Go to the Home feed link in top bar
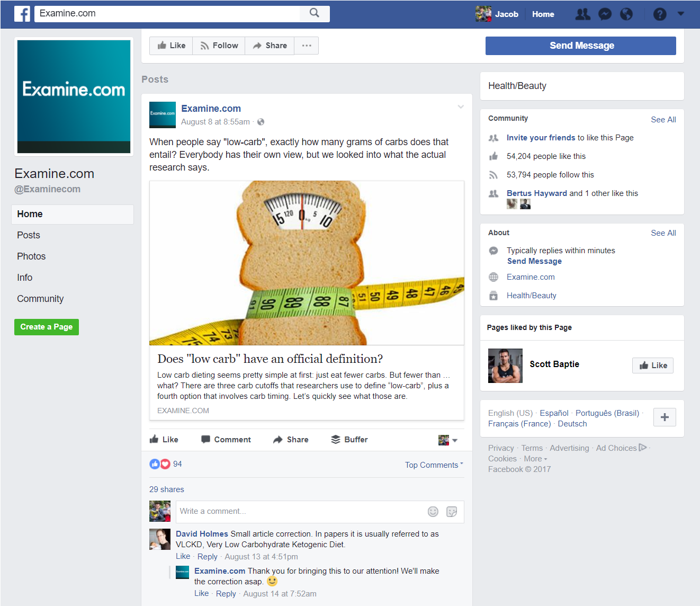This screenshot has width=700, height=606. tap(543, 14)
